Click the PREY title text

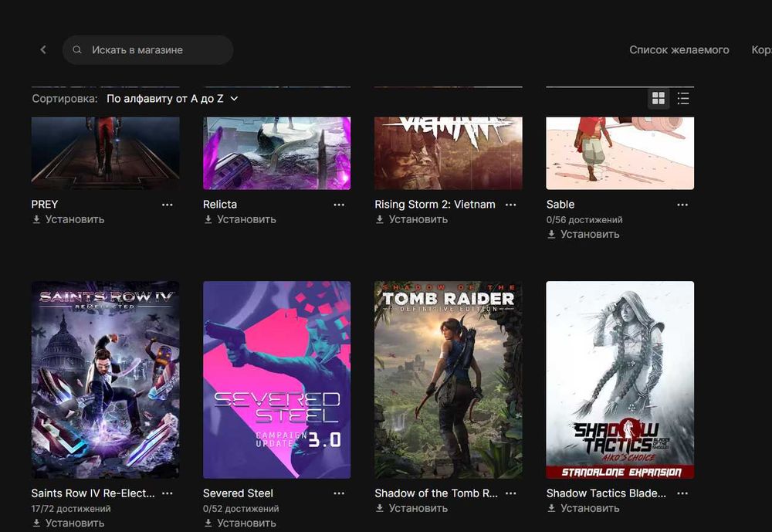(x=45, y=205)
